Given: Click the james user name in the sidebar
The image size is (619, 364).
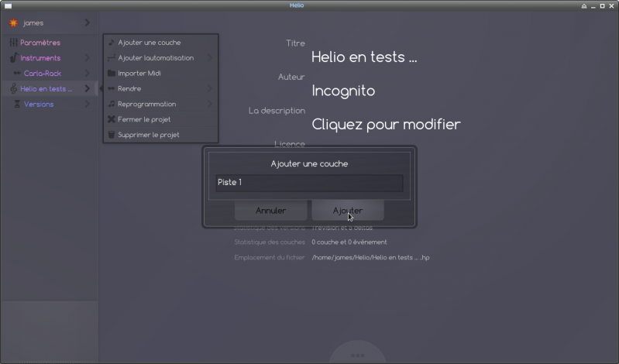Looking at the screenshot, I should 33,23.
